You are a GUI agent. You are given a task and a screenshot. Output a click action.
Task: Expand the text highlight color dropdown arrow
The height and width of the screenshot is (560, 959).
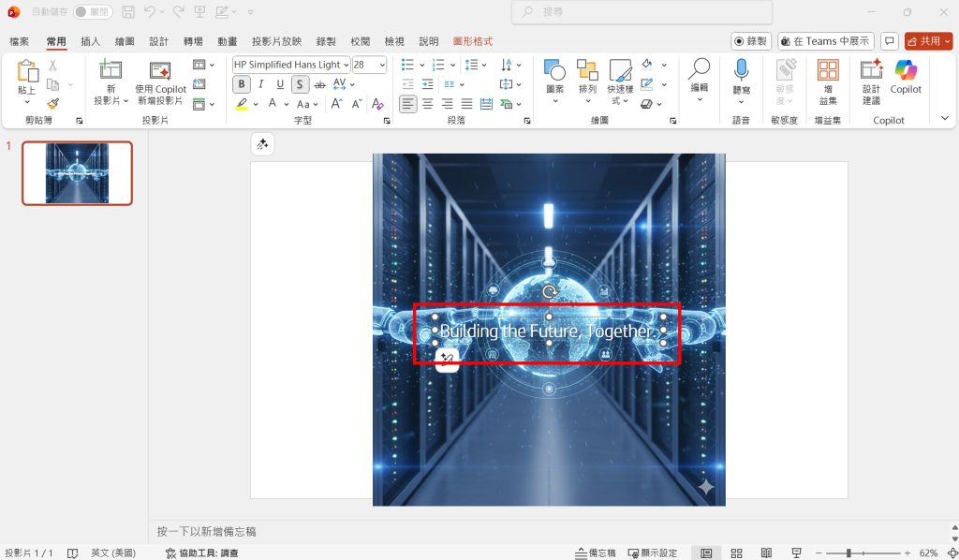click(x=256, y=104)
